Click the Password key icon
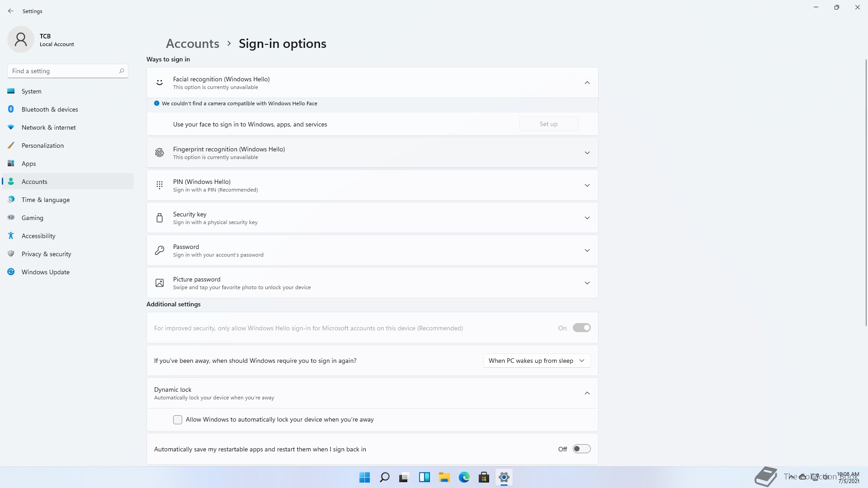 160,250
